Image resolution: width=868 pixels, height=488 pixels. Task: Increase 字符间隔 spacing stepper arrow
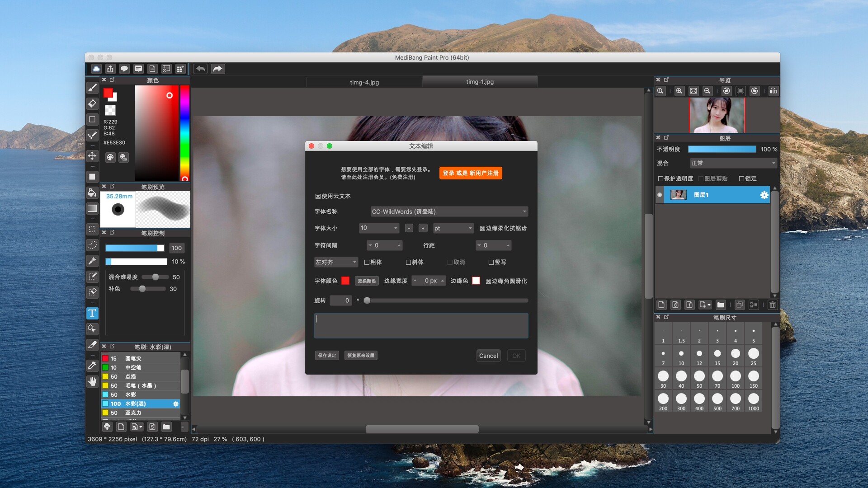tap(399, 245)
